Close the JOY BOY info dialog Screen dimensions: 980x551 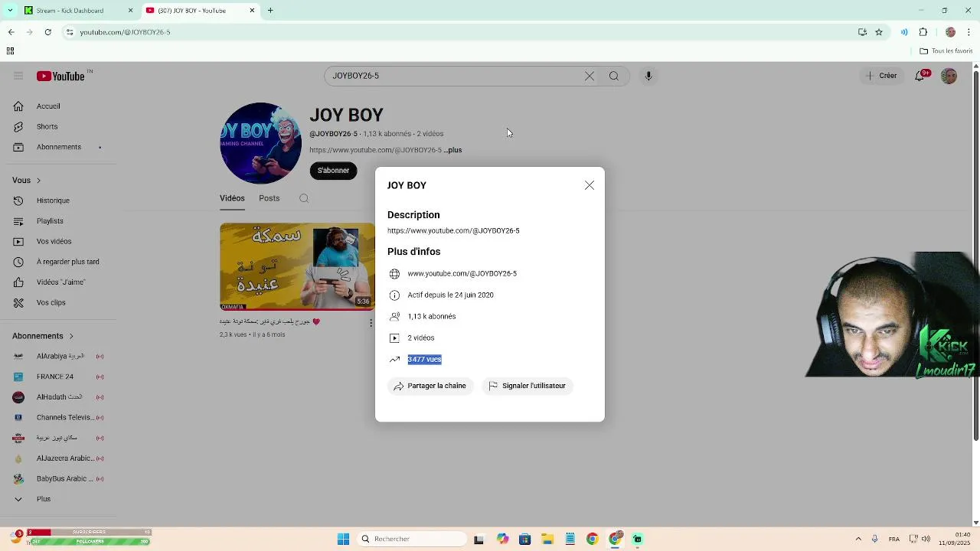589,185
